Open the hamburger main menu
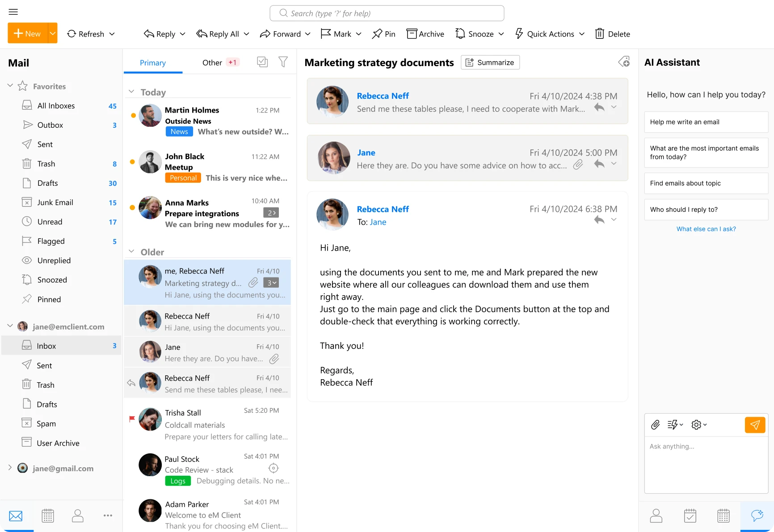Viewport: 774px width, 532px height. [x=13, y=12]
